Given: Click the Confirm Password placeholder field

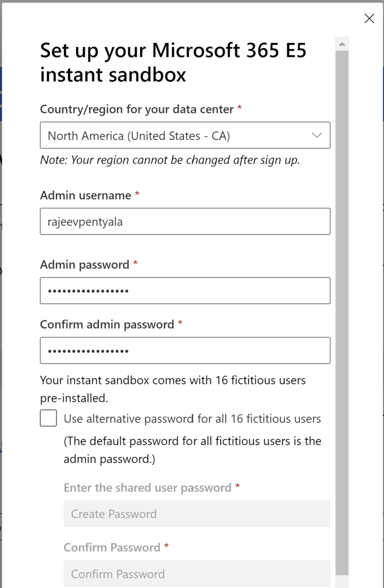Looking at the screenshot, I should (x=197, y=574).
